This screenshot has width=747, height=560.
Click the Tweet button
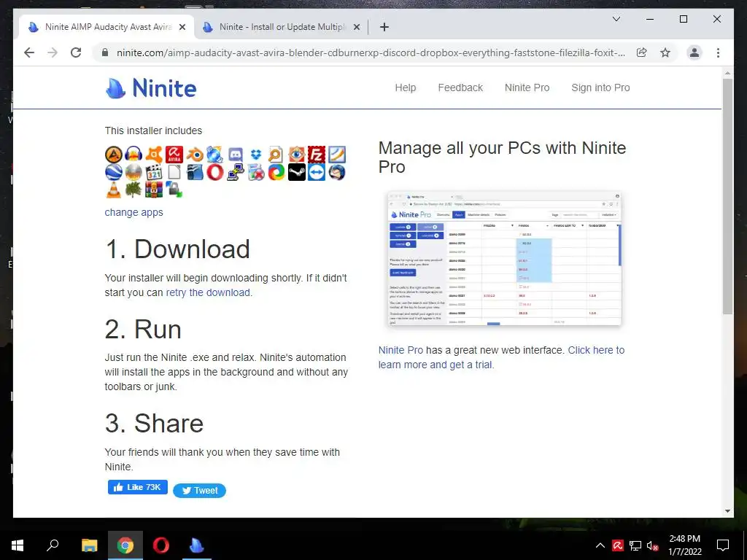coord(200,491)
